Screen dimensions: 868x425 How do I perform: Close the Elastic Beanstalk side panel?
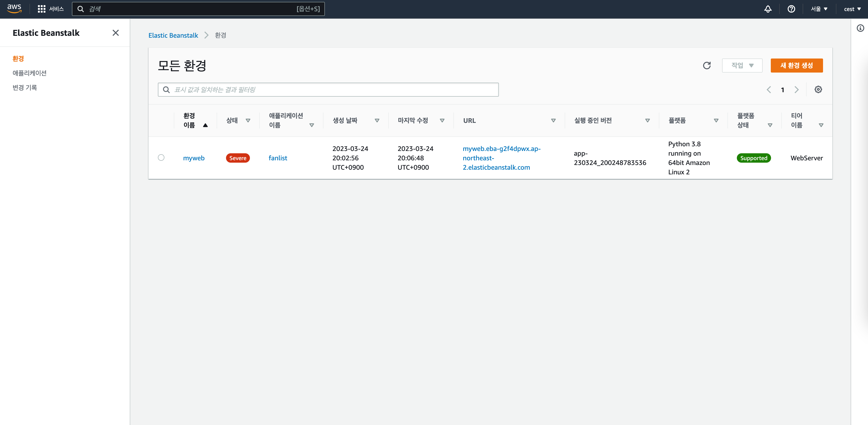coord(115,33)
